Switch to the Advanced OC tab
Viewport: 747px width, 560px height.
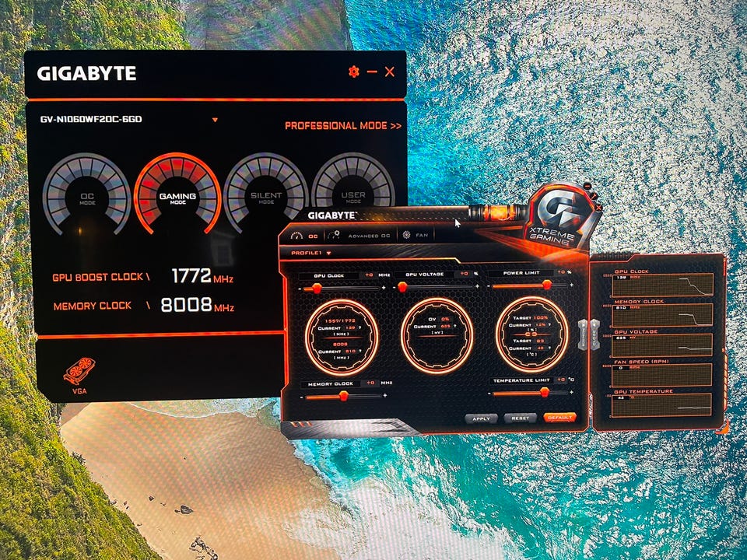[x=359, y=235]
